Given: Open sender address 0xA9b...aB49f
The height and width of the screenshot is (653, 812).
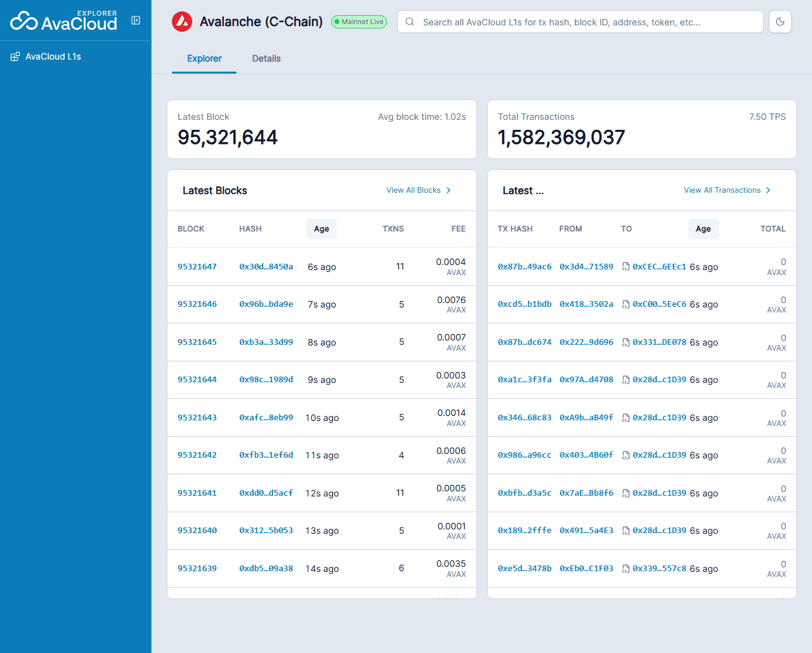Looking at the screenshot, I should 586,418.
